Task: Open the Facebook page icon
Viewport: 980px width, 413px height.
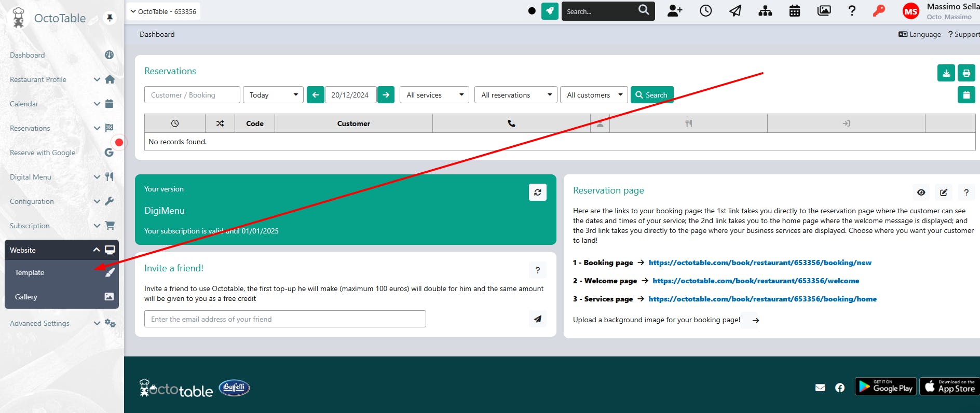Action: 840,388
